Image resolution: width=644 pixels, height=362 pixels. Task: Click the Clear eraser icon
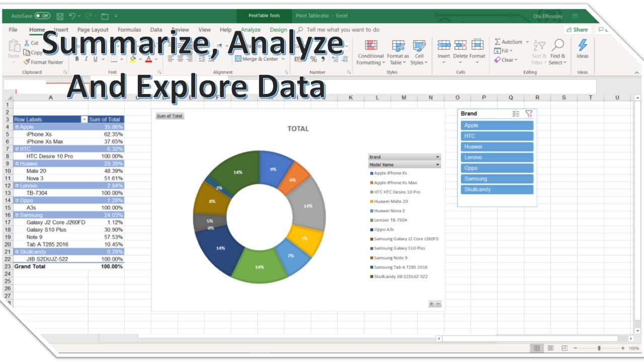point(497,60)
